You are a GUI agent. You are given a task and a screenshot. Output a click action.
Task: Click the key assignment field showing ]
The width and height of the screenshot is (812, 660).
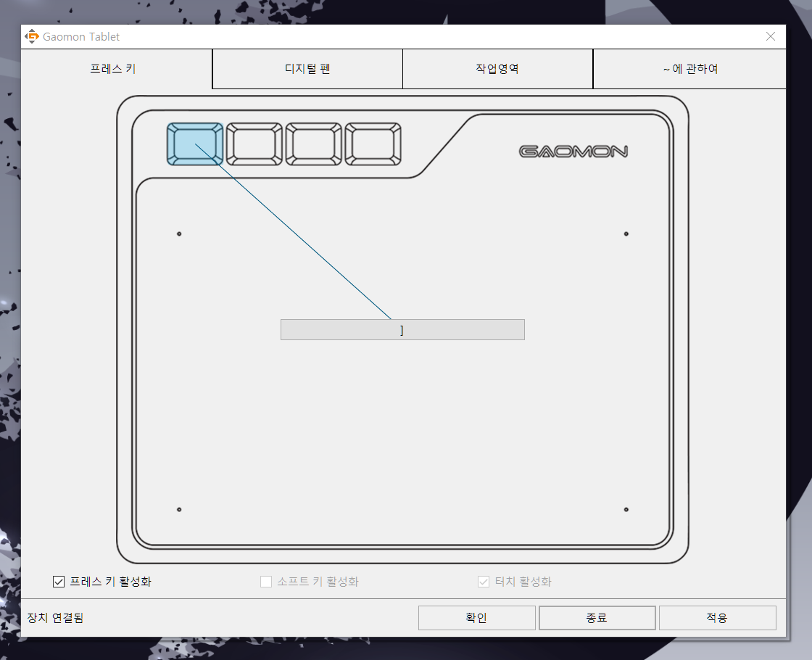click(402, 330)
